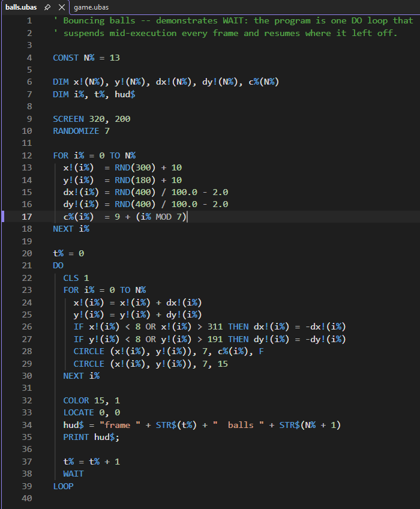This screenshot has width=420, height=509.
Task: Click the CLS keyword on line 22
Action: (x=71, y=278)
